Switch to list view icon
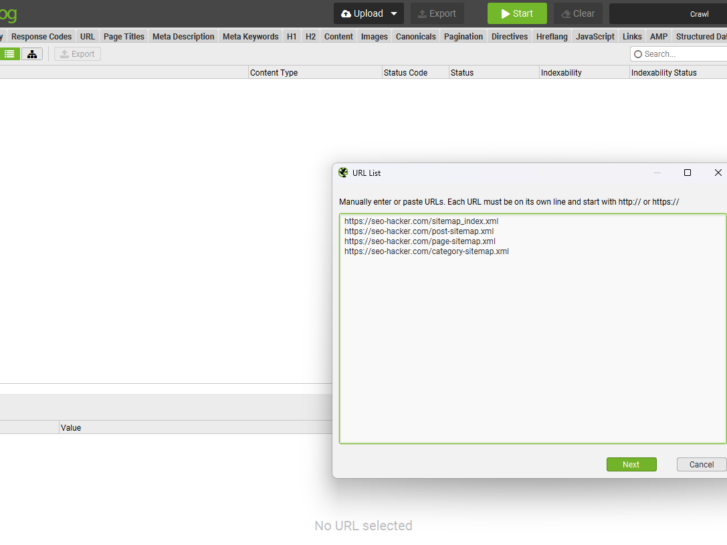Viewport: 727px width, 545px height. pyautogui.click(x=9, y=54)
